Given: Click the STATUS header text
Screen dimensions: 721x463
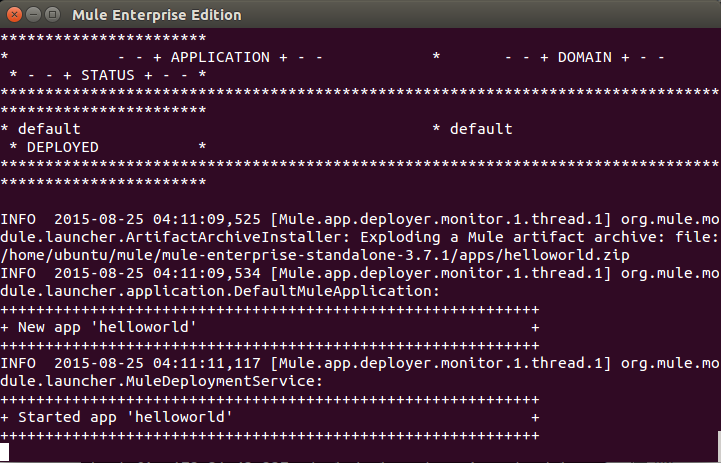Looking at the screenshot, I should [108, 75].
